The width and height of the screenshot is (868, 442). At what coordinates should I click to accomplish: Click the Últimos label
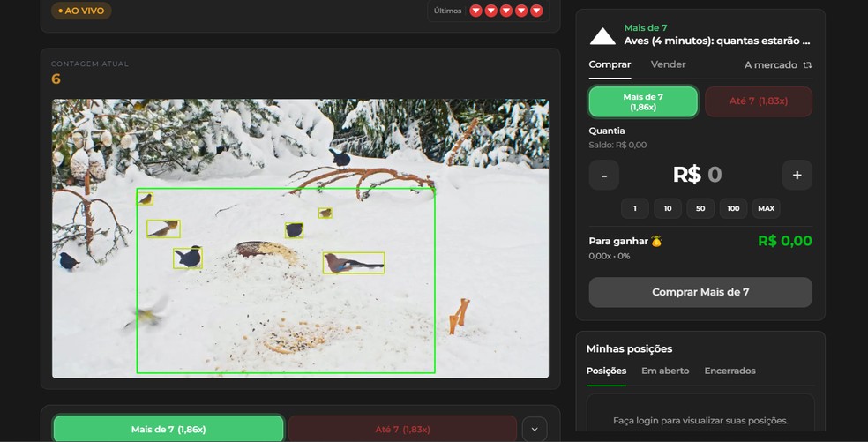coord(447,11)
